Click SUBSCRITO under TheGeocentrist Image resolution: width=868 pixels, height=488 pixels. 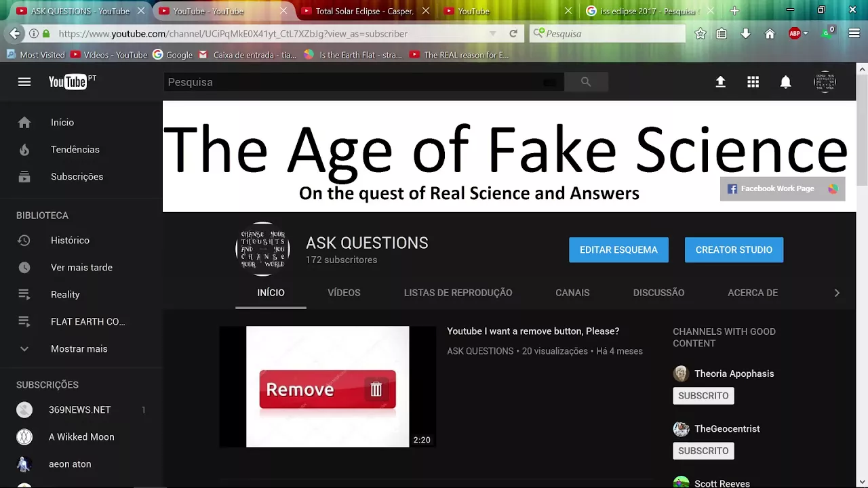[x=703, y=451]
